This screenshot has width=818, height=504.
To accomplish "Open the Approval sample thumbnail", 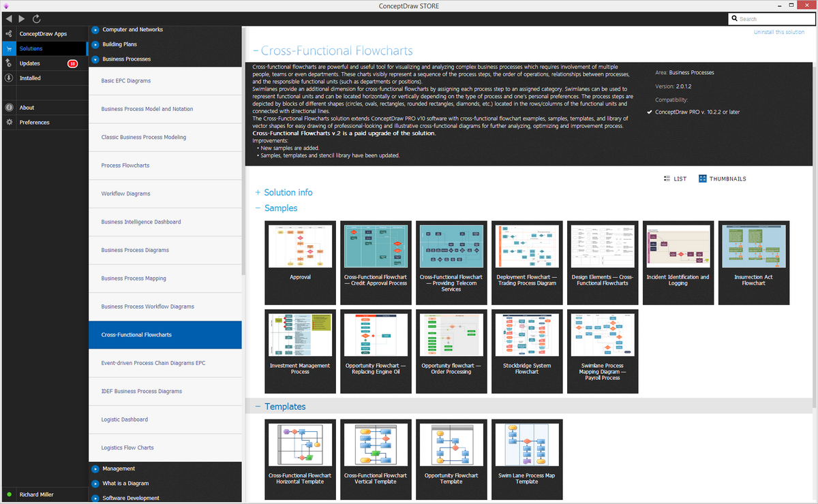I will click(300, 263).
